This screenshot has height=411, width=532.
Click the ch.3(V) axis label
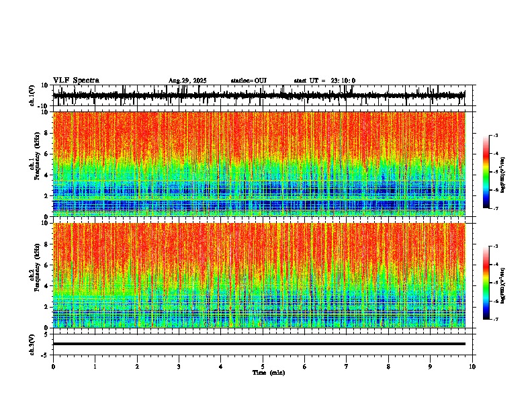point(32,345)
